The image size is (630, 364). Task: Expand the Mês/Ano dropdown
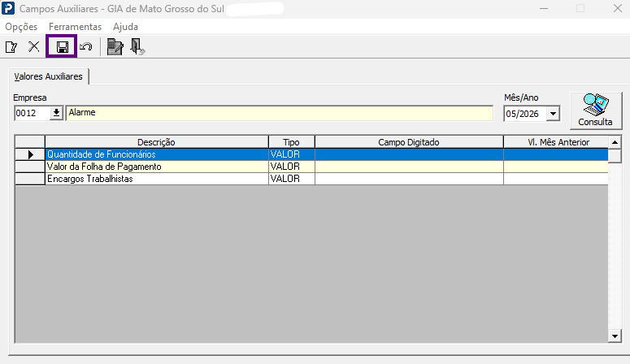pyautogui.click(x=553, y=114)
